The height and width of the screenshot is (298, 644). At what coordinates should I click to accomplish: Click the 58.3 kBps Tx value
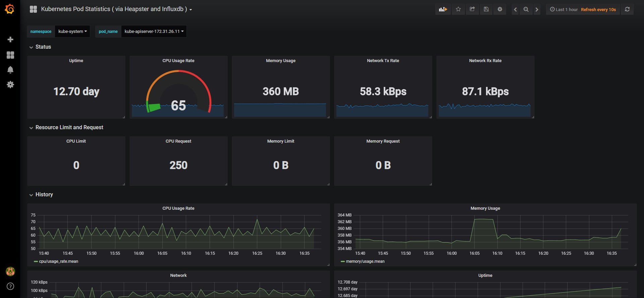click(x=383, y=92)
